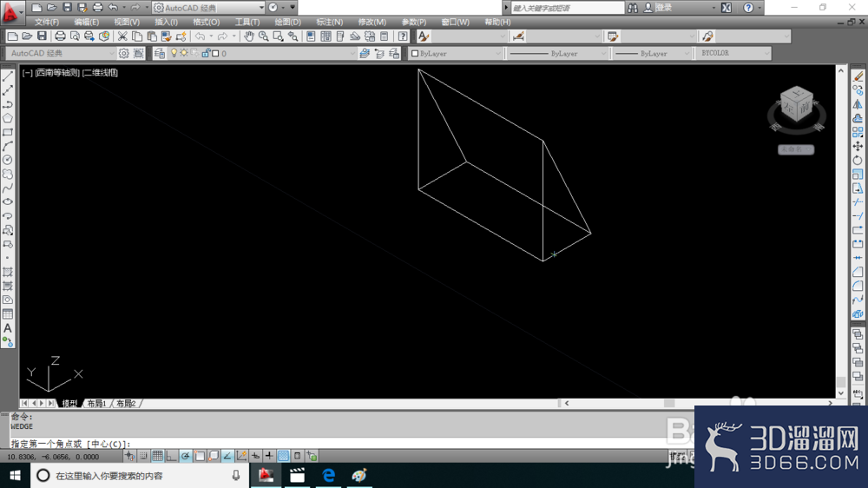The image size is (868, 488).
Task: Toggle Object Snap in status bar
Action: pyautogui.click(x=200, y=457)
